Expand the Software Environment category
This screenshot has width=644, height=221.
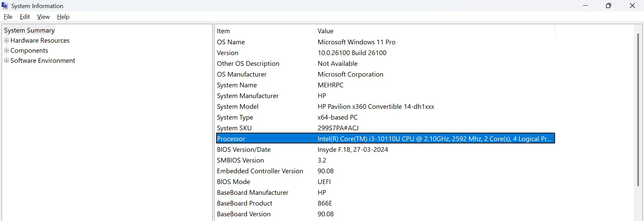[x=6, y=60]
